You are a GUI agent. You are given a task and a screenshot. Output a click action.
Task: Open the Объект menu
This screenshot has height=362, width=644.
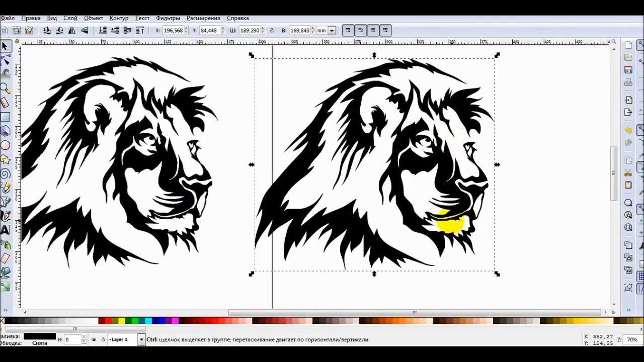pos(94,18)
